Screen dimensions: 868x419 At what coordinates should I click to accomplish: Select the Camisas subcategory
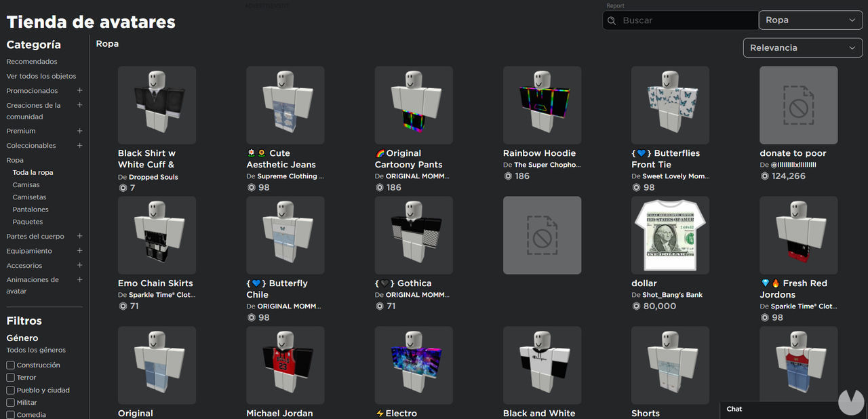click(26, 185)
